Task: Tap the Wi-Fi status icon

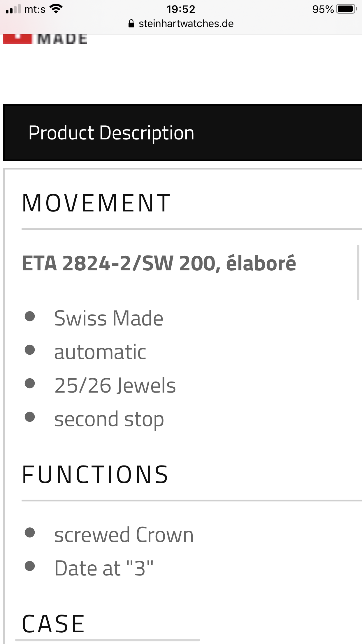Action: click(56, 9)
